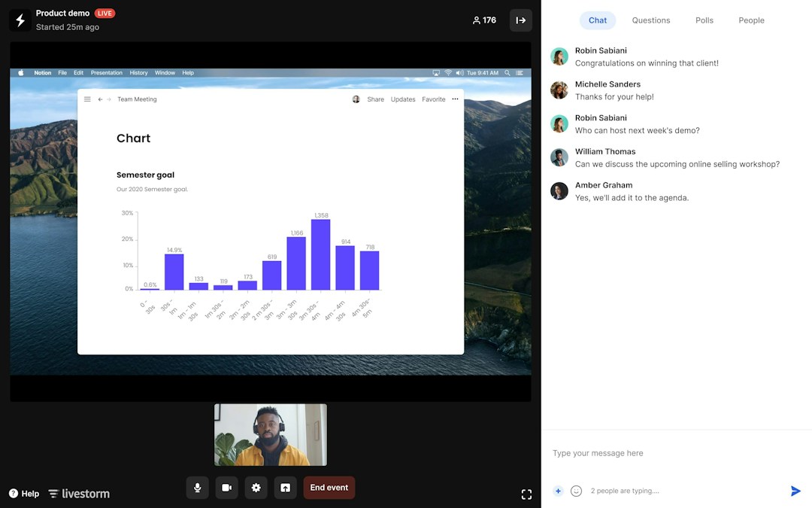Image resolution: width=812 pixels, height=508 pixels.
Task: Click the menu bar clock Tue 9:41 AM
Action: 483,73
